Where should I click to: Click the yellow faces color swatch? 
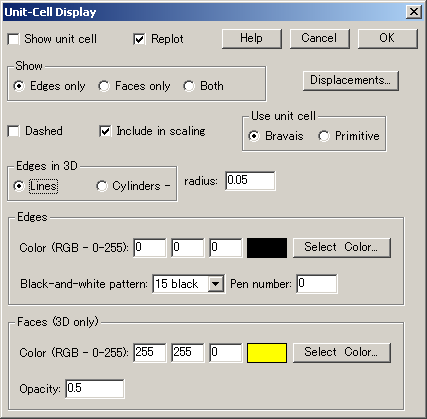(267, 353)
